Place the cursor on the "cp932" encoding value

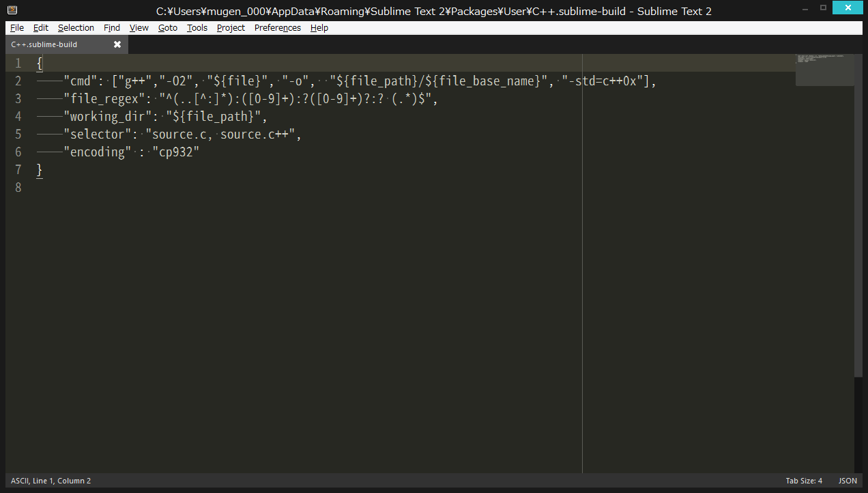177,152
